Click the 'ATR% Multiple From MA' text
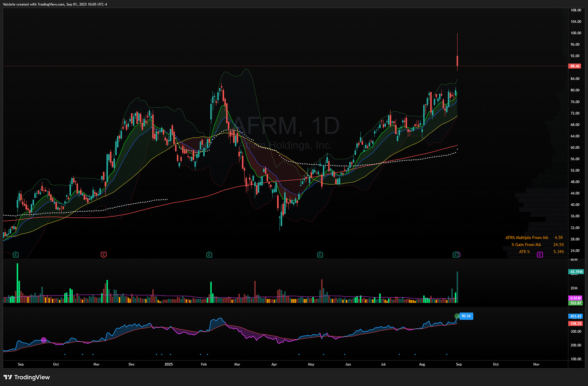The width and height of the screenshot is (588, 386). pyautogui.click(x=527, y=238)
